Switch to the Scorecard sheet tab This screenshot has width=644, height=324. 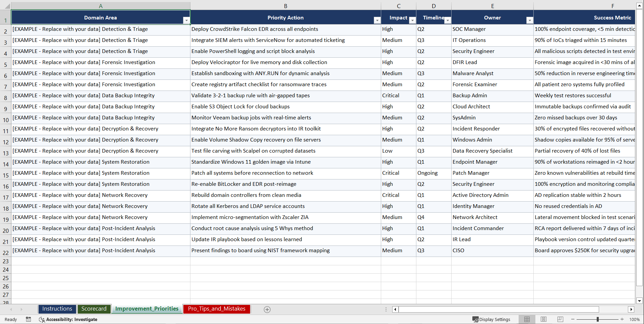point(94,309)
